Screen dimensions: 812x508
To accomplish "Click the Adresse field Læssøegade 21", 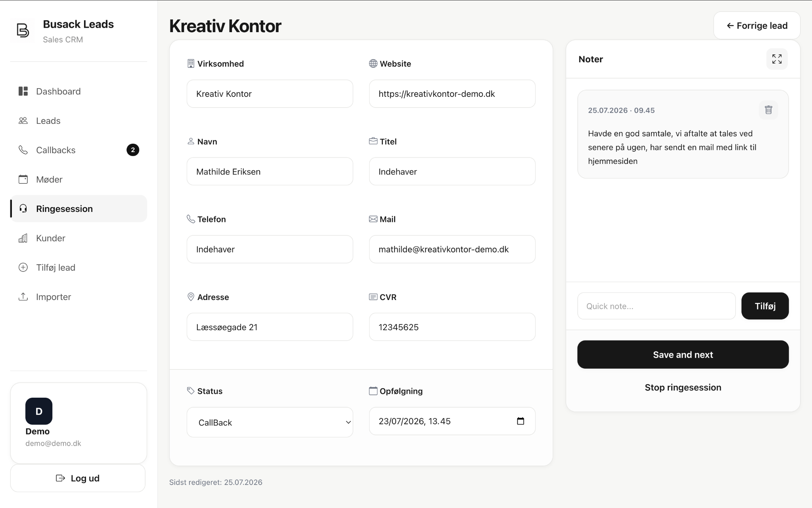I will coord(270,327).
